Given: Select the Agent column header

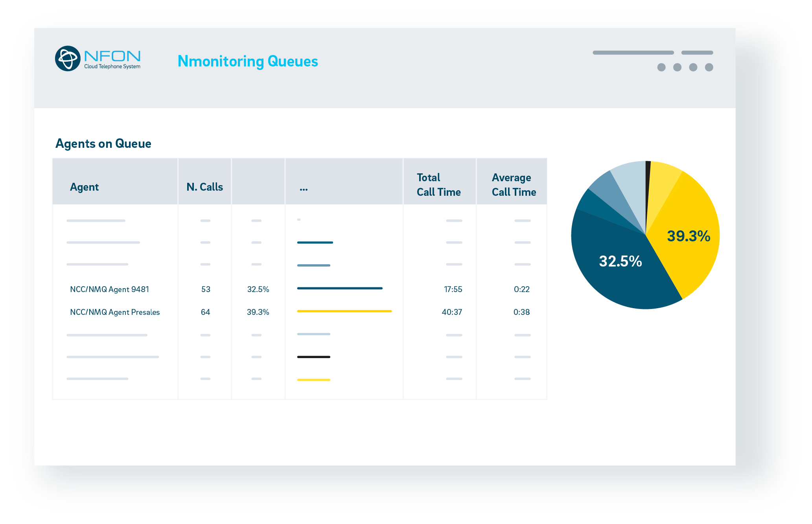Looking at the screenshot, I should point(84,187).
